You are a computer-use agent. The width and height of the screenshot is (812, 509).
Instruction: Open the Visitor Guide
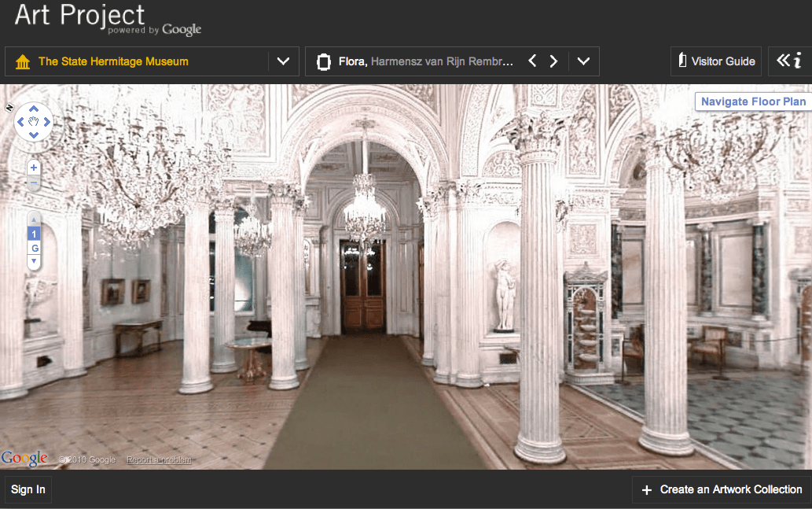tap(716, 61)
